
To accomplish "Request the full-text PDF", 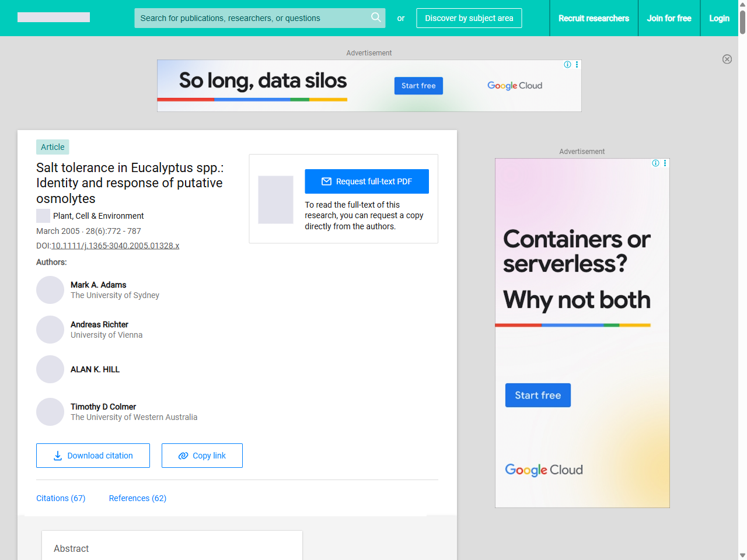I will (366, 181).
